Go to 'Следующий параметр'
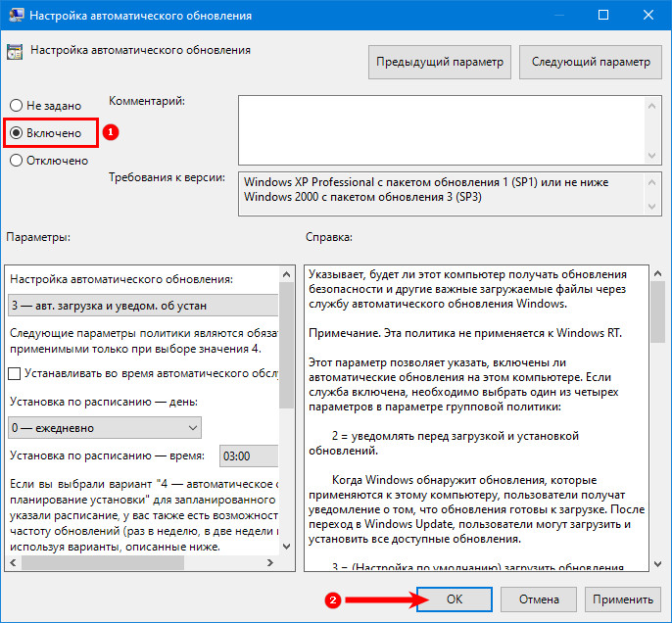The image size is (672, 623). pos(591,62)
